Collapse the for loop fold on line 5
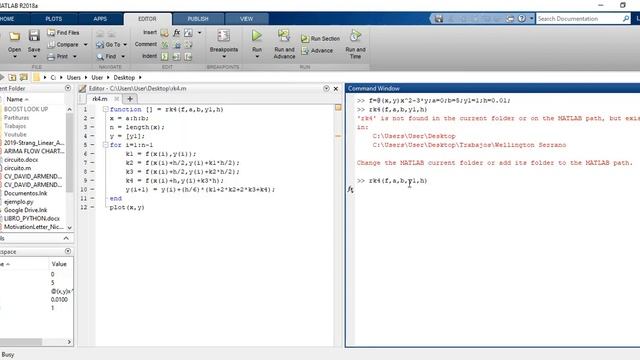The image size is (640, 360). coord(106,145)
